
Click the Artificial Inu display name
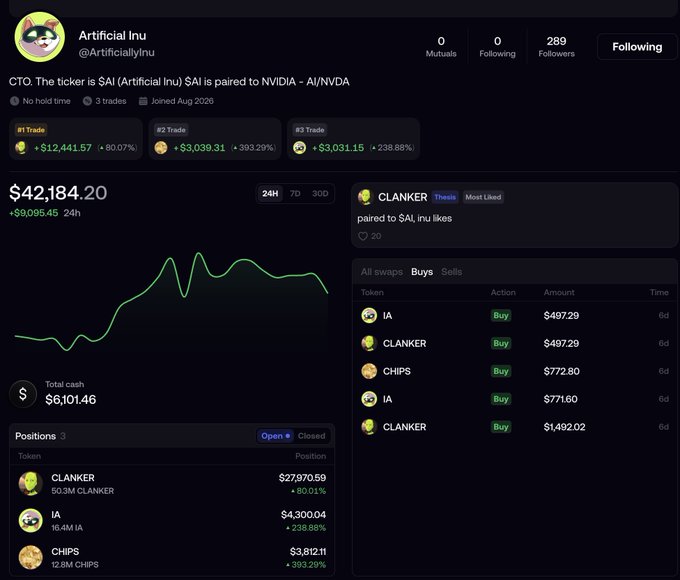point(112,36)
